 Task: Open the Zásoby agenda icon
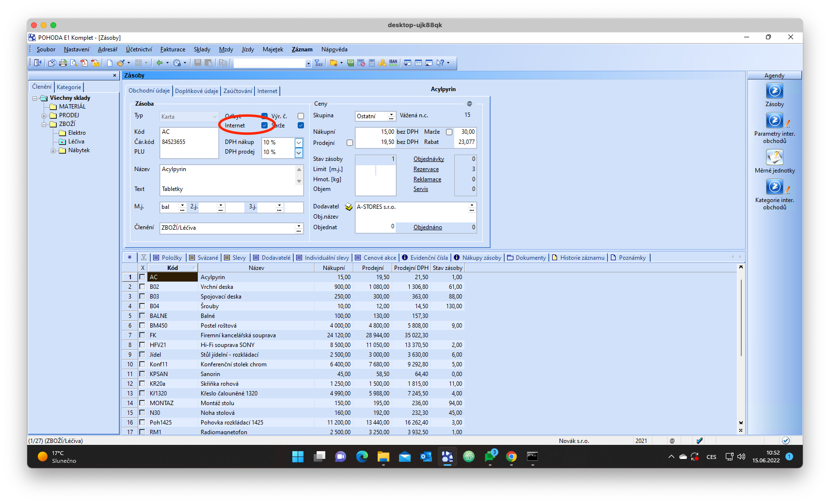pos(774,92)
